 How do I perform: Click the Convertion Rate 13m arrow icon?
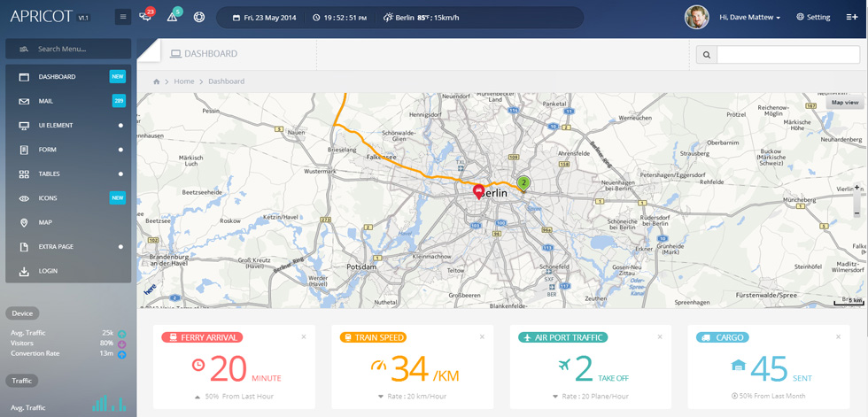pyautogui.click(x=122, y=354)
